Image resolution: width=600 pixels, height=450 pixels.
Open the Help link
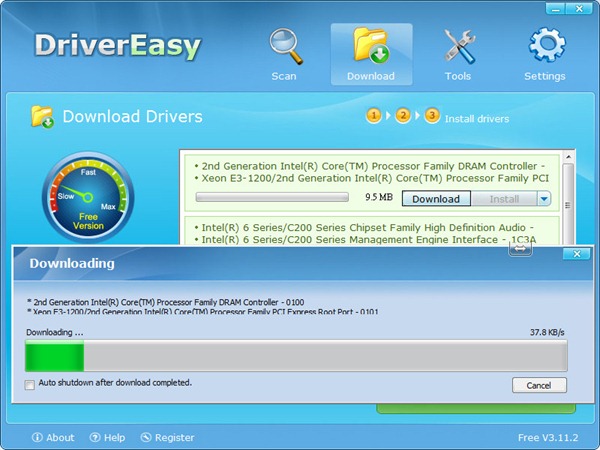tap(108, 437)
